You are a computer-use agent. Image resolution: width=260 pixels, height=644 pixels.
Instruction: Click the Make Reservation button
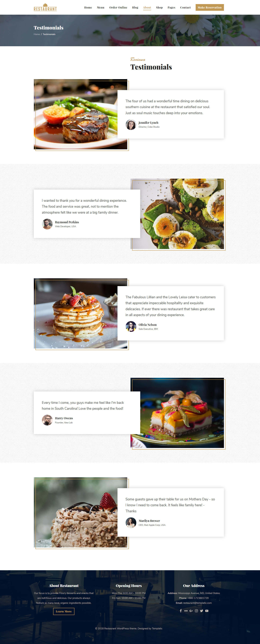click(210, 7)
